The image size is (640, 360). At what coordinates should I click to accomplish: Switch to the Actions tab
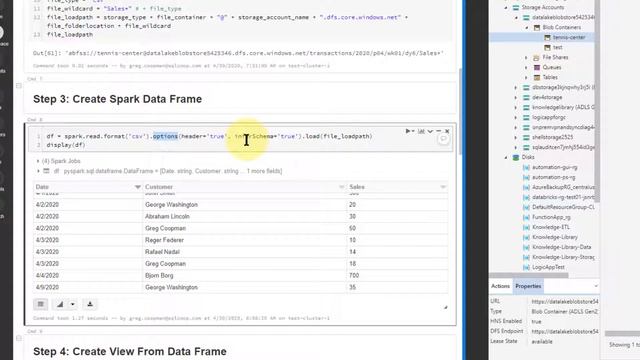pyautogui.click(x=500, y=286)
